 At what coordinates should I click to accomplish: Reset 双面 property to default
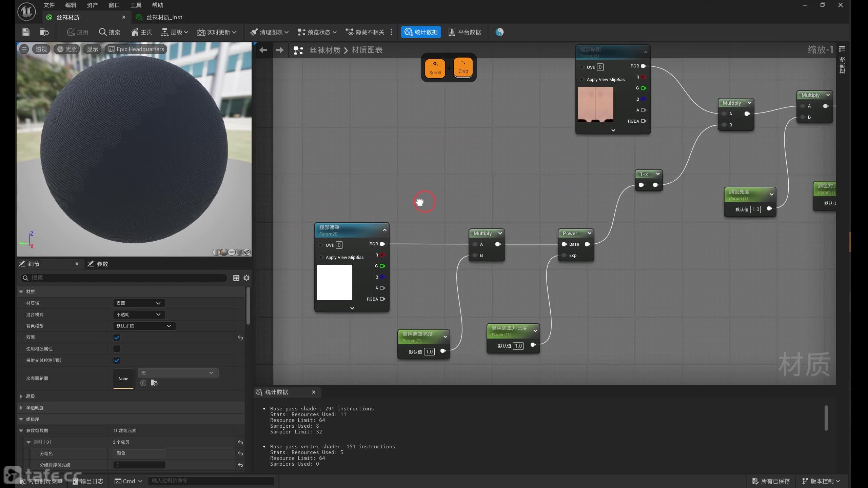click(x=240, y=338)
